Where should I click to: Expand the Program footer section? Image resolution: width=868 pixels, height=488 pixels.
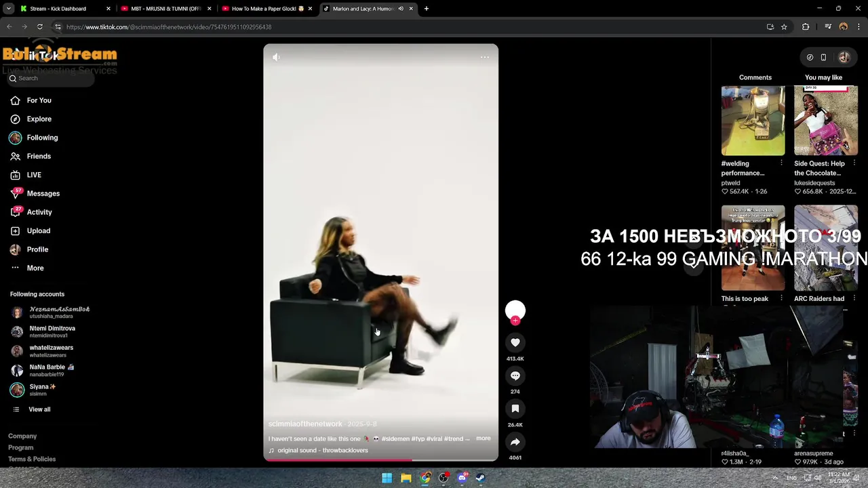point(20,447)
